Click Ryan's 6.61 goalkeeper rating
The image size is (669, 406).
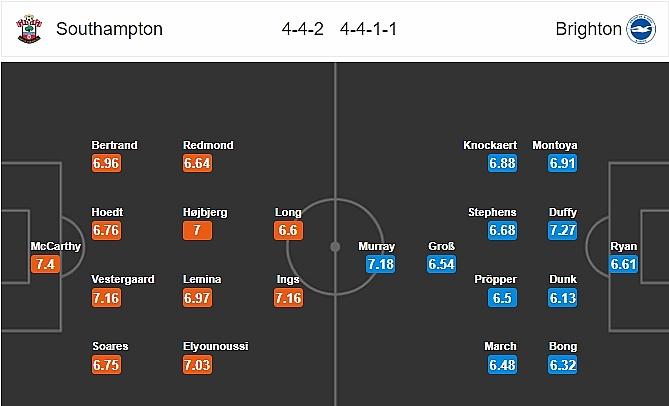623,264
